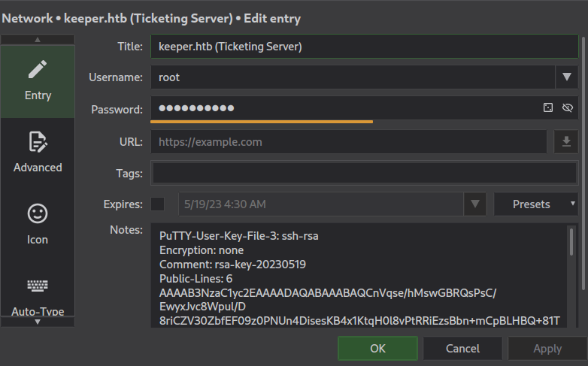This screenshot has width=588, height=366.
Task: Focus the Tags input field
Action: point(365,174)
